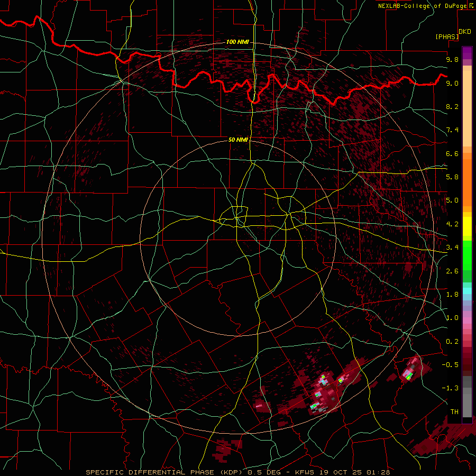Screen dimensions: 476x476
Task: Click the 19 OCT 25 01:28 timestamp
Action: tap(354, 472)
